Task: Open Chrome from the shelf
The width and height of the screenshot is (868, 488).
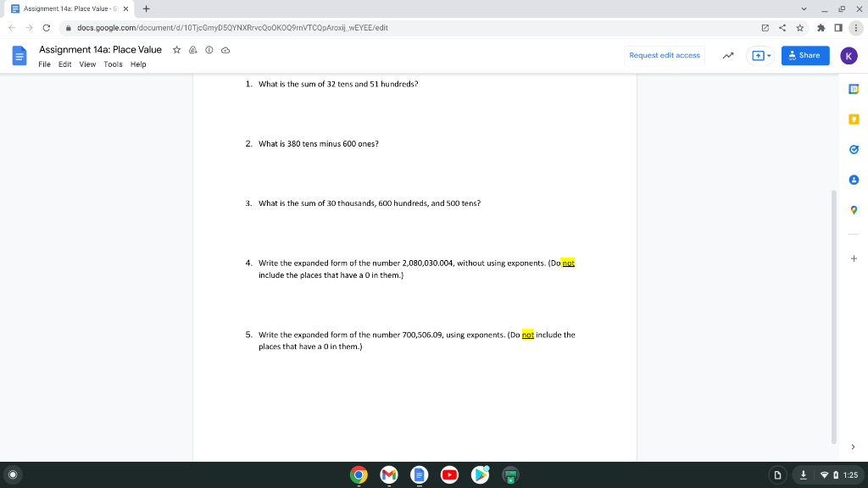Action: click(x=359, y=474)
